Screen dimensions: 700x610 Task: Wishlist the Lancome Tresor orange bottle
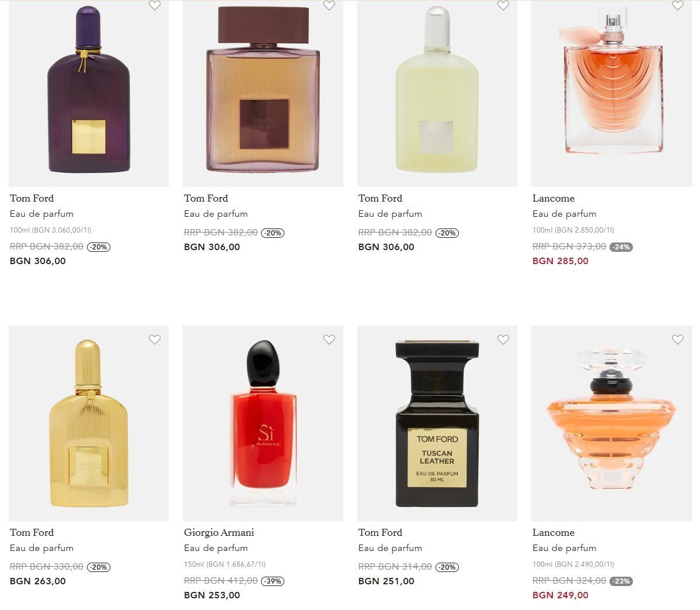click(x=678, y=339)
